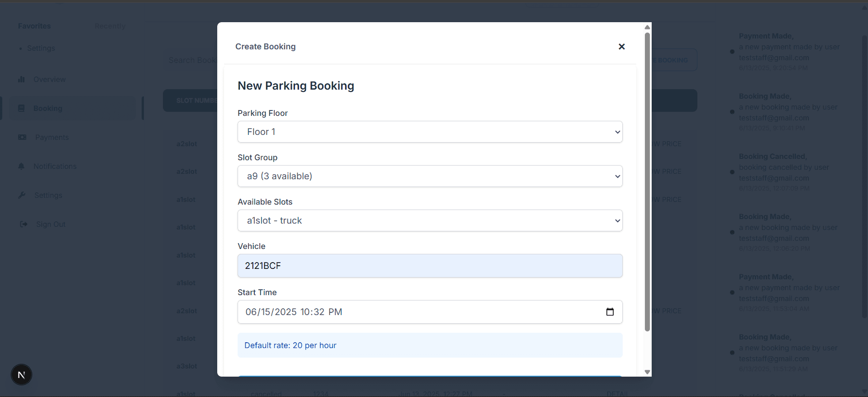Click the Payments money icon
This screenshot has height=397, width=868.
[22, 137]
